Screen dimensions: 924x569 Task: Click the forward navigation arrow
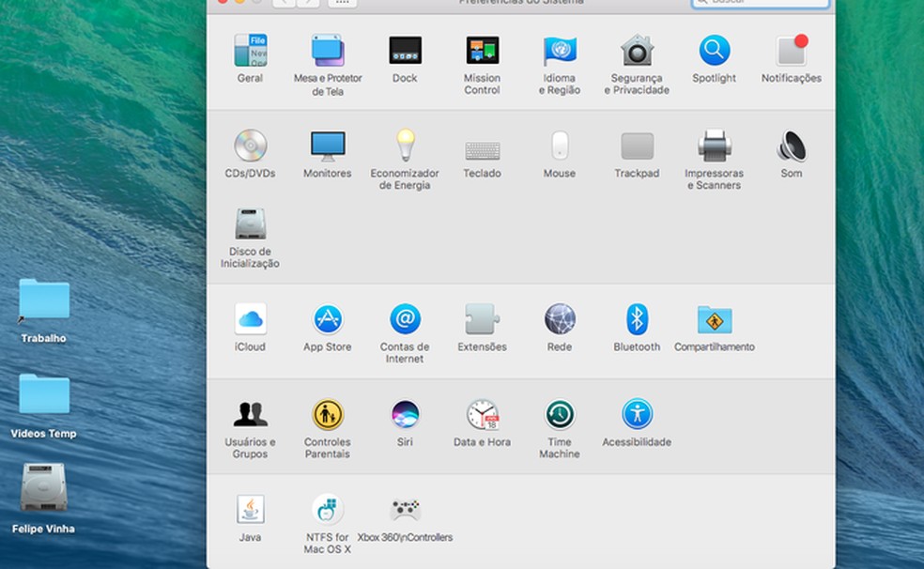coord(306,3)
